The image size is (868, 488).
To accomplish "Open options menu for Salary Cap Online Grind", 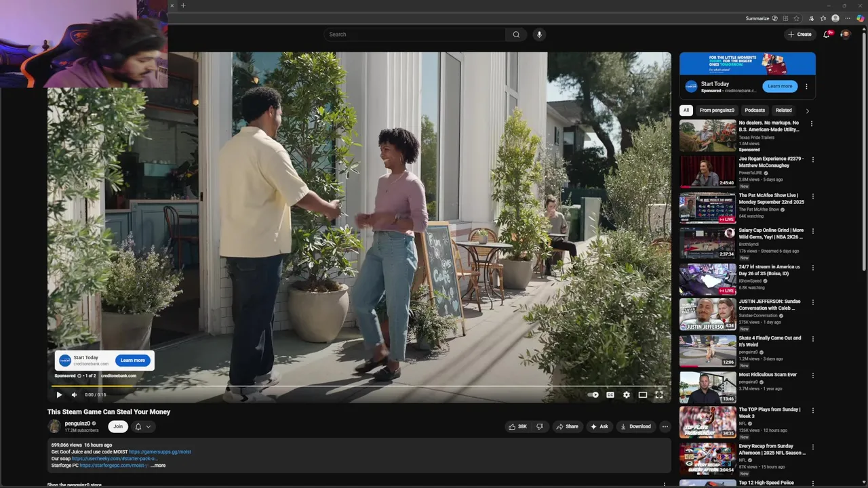I will (x=812, y=232).
